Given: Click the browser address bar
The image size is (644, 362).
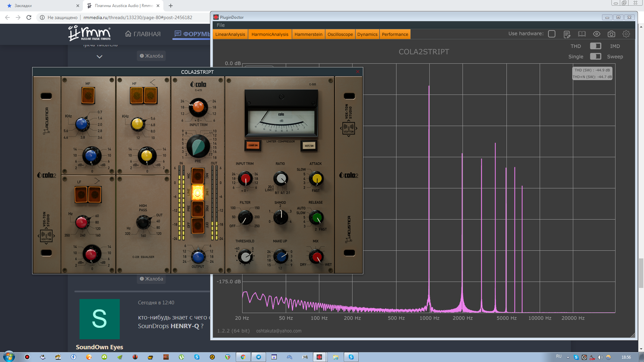Looking at the screenshot, I should [x=138, y=17].
